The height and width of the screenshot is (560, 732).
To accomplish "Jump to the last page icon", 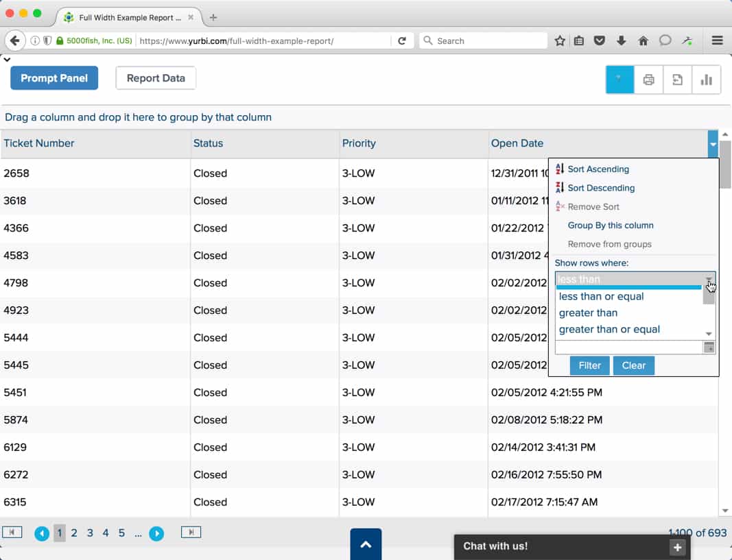I will [191, 532].
